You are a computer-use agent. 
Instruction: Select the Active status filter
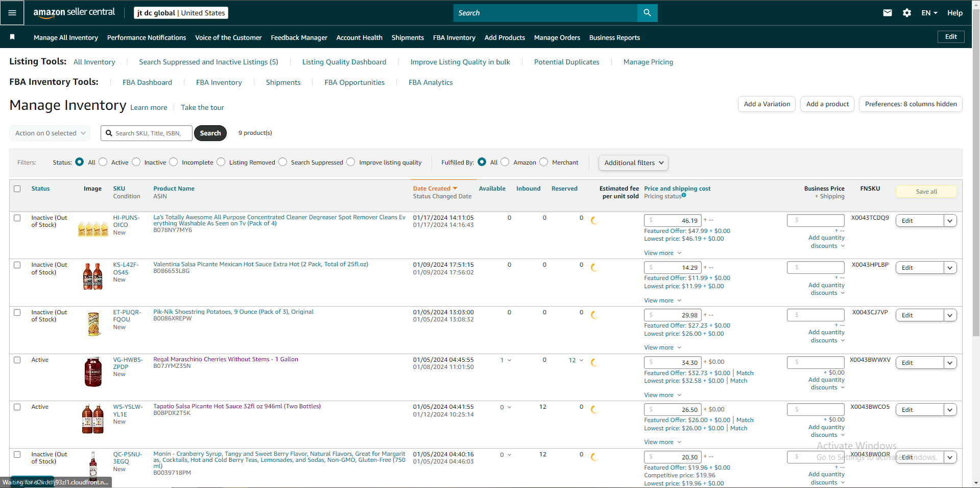click(103, 162)
